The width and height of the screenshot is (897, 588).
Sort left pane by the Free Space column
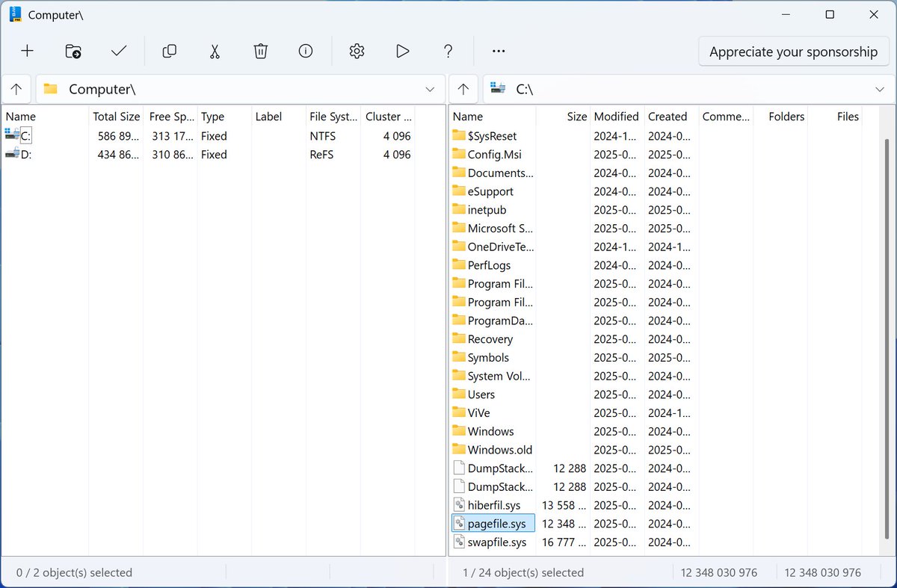tap(170, 117)
